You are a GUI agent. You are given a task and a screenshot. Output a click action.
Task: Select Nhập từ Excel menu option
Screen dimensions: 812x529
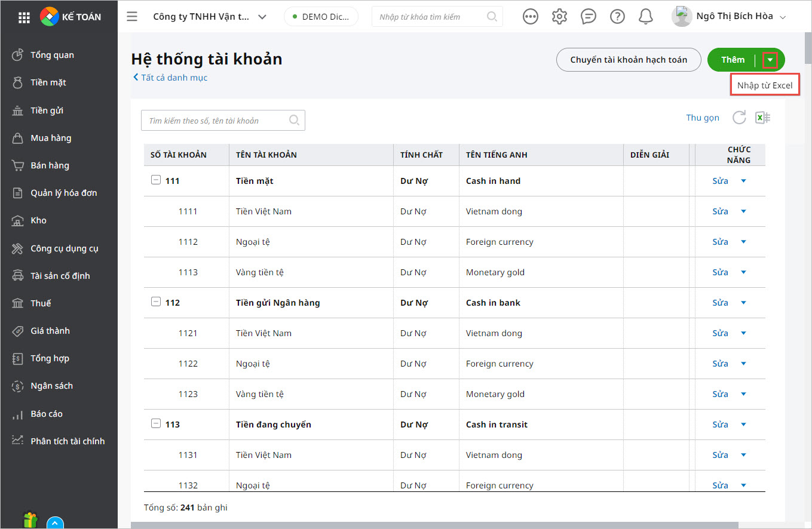tap(764, 85)
